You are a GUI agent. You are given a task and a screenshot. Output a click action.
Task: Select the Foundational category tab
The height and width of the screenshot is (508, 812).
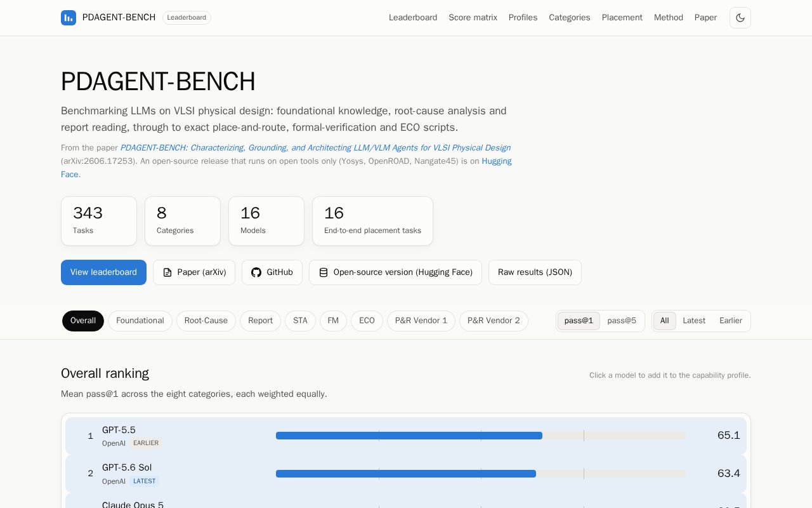[x=140, y=321]
